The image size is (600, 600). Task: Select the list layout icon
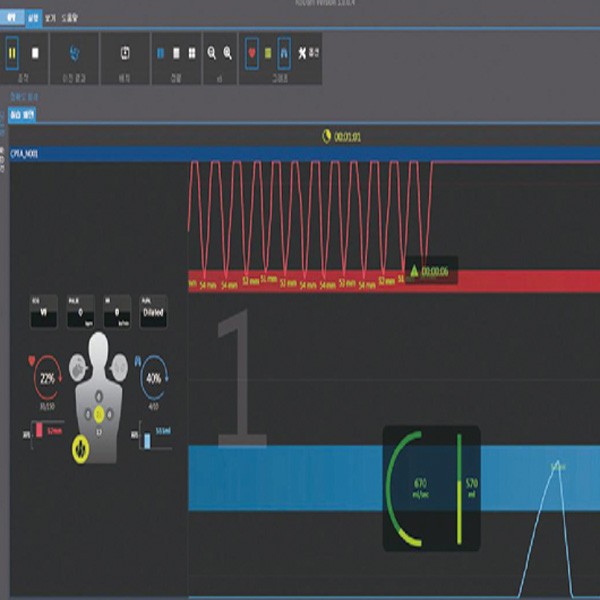coord(176,51)
